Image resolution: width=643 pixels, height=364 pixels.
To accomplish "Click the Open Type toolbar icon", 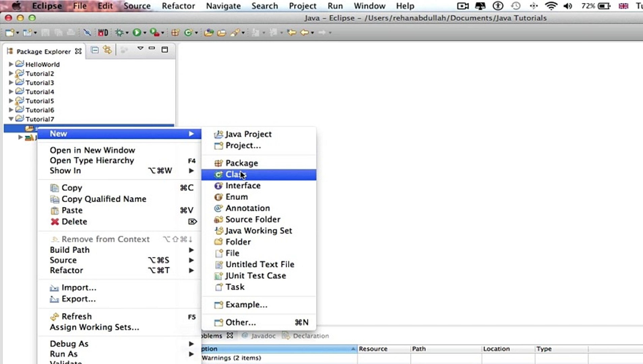I will click(209, 33).
